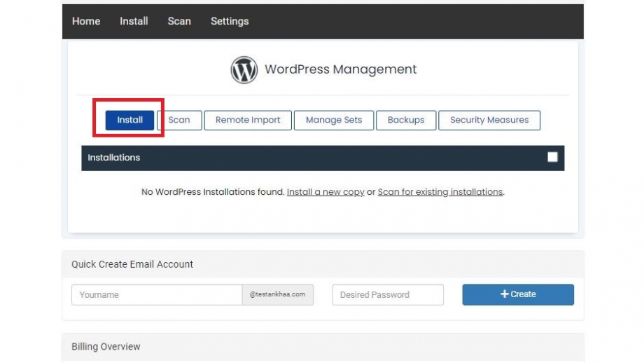
Task: Open the Remote Import section
Action: point(248,120)
